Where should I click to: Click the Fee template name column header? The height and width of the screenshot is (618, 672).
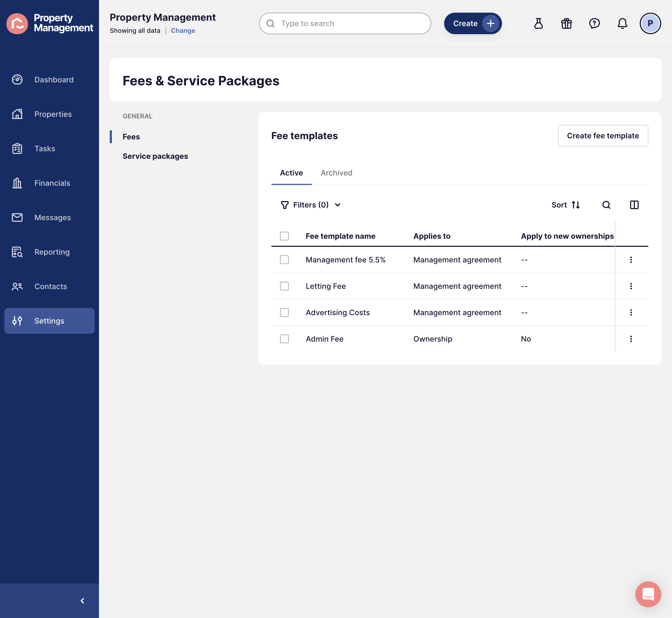[341, 236]
